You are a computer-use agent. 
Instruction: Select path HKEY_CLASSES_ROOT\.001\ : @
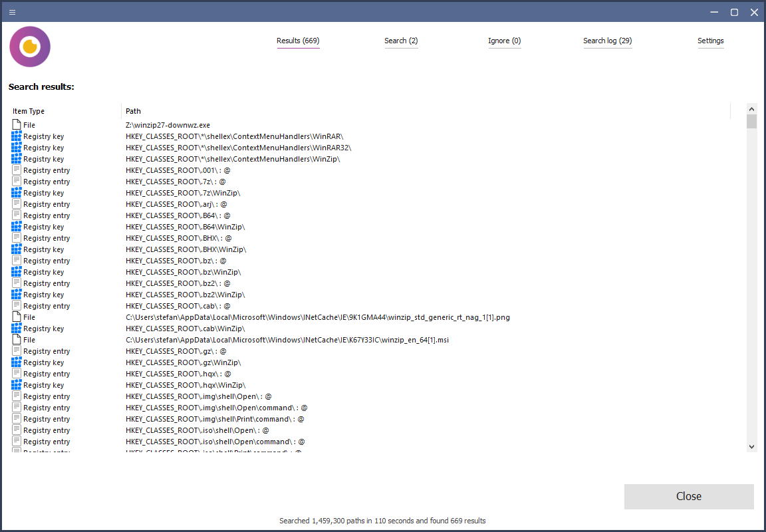point(178,170)
